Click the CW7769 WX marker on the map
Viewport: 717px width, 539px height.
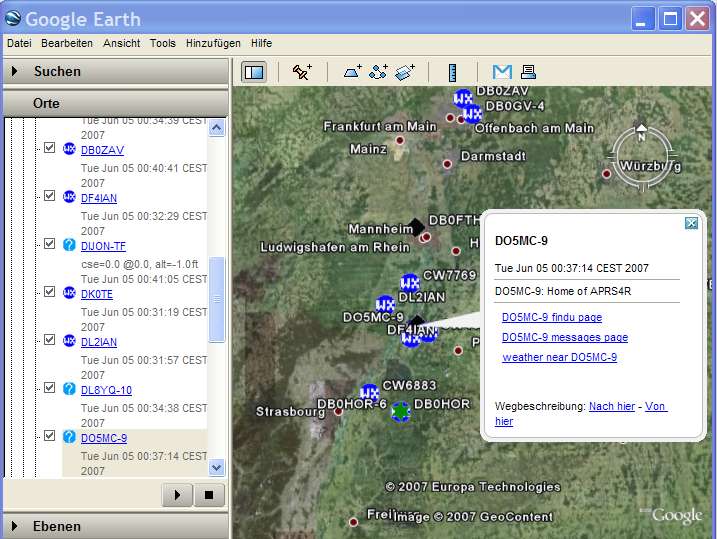click(410, 283)
